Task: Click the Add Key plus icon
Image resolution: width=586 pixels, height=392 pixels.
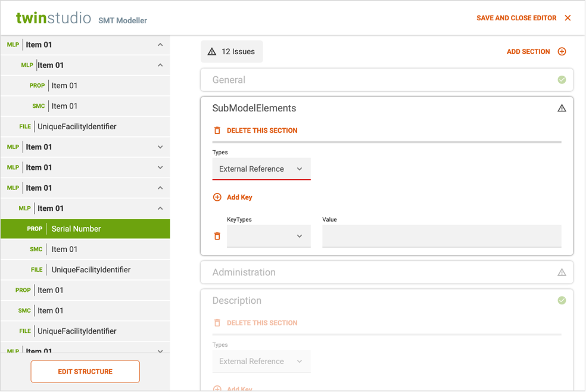Action: tap(217, 197)
